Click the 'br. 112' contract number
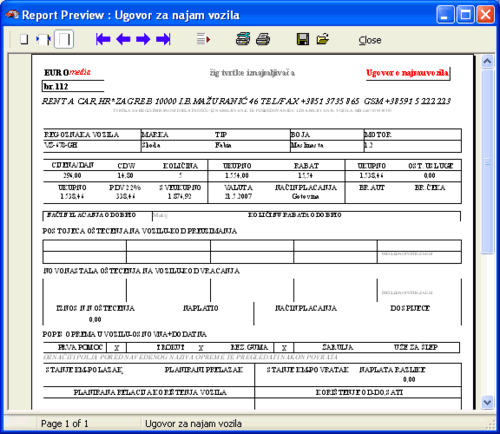Image resolution: width=500 pixels, height=434 pixels. (x=56, y=87)
